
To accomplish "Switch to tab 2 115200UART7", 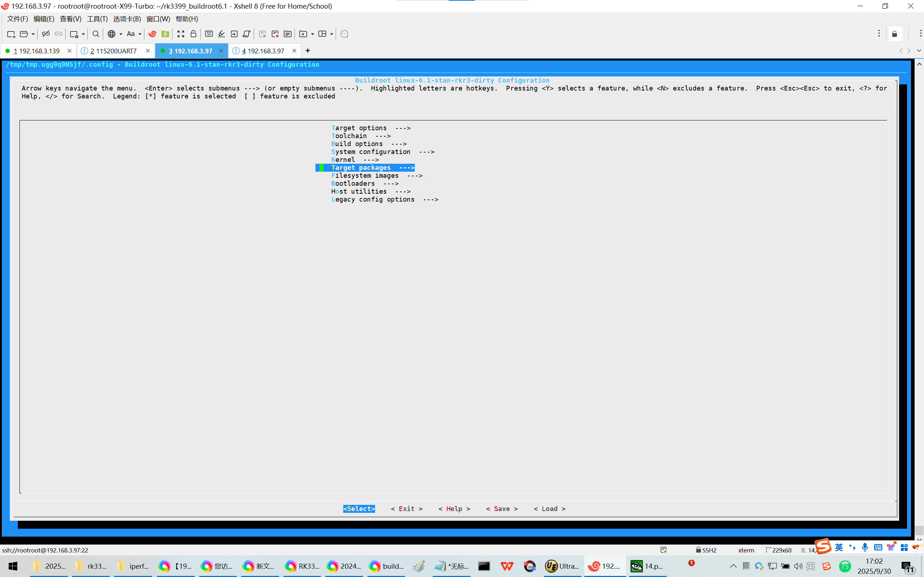I will [113, 51].
